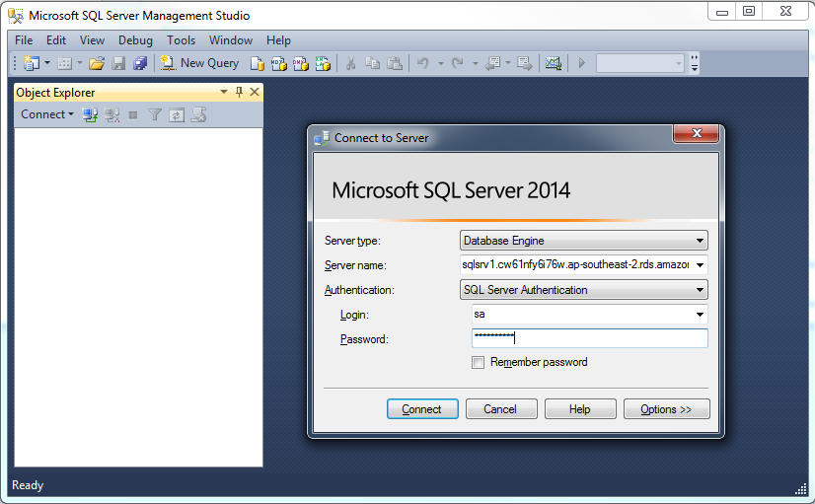Viewport: 815px width, 504px height.
Task: Click the Open File folder icon
Action: (97, 63)
